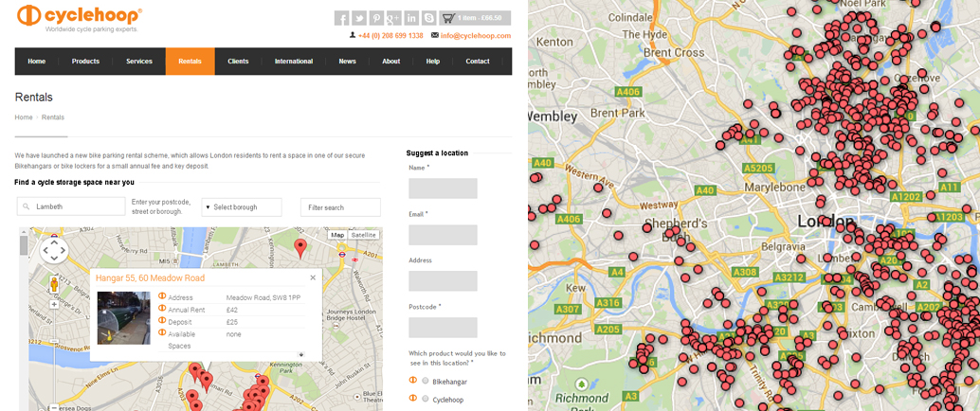
Task: Open the Pinterest icon in header
Action: point(376,18)
